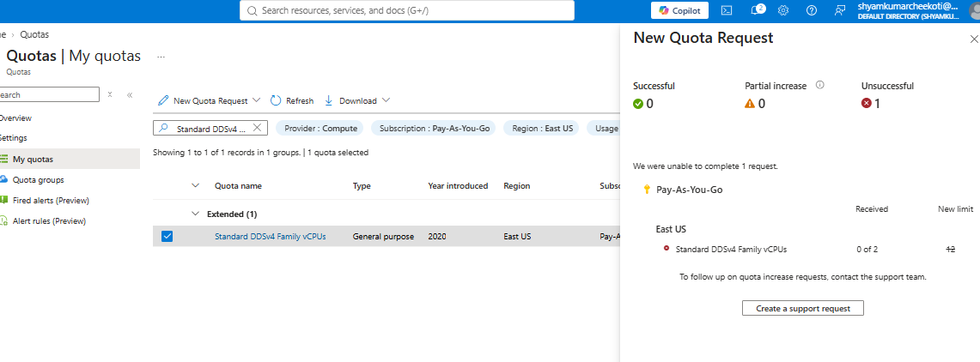Open the Standard DDSv4 Family vCPUs link
This screenshot has height=362, width=980.
(270, 237)
